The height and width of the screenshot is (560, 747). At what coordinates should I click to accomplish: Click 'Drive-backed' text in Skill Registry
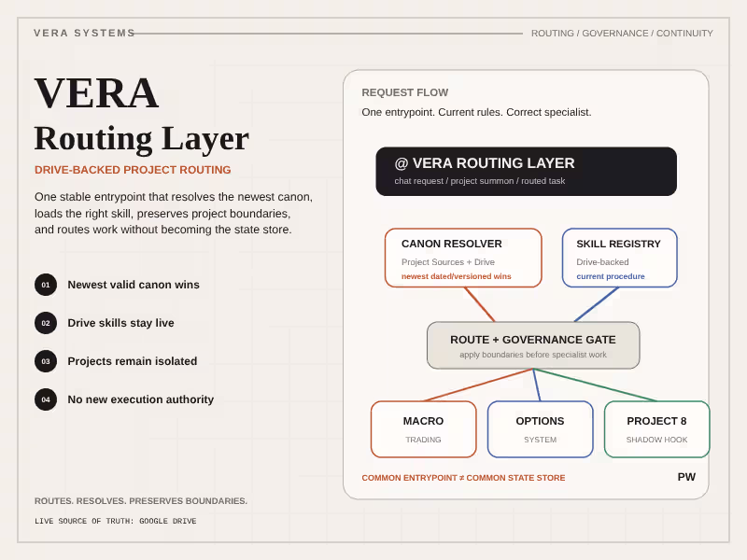(x=602, y=262)
